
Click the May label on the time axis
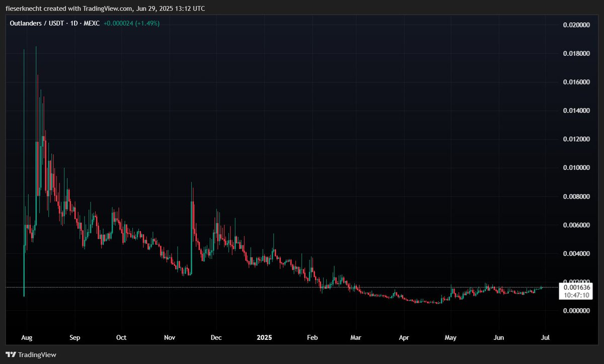click(450, 338)
